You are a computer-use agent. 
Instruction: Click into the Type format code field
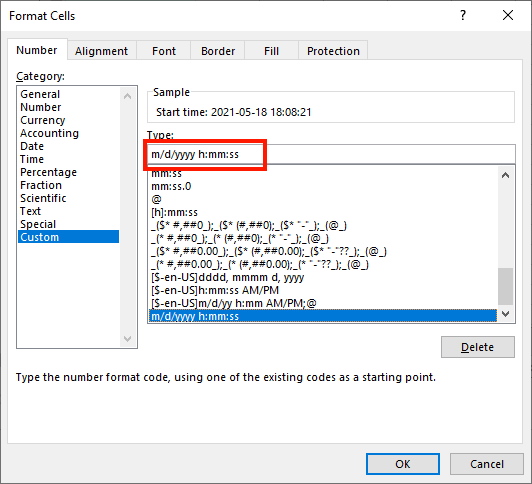coord(331,154)
